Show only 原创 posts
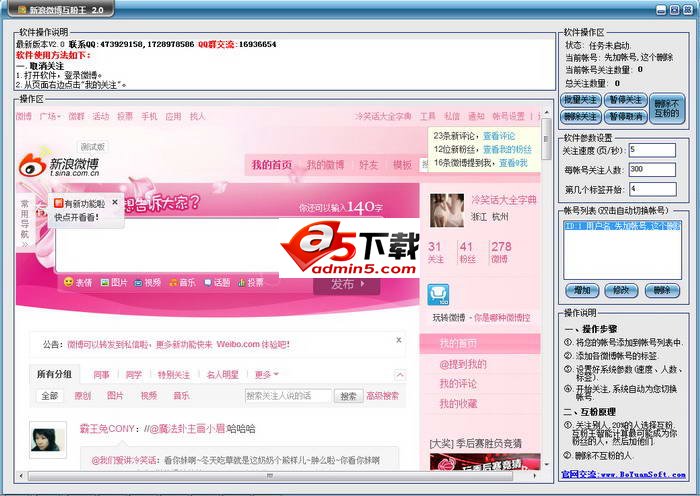Viewport: 700px width, 496px height. coord(83,396)
